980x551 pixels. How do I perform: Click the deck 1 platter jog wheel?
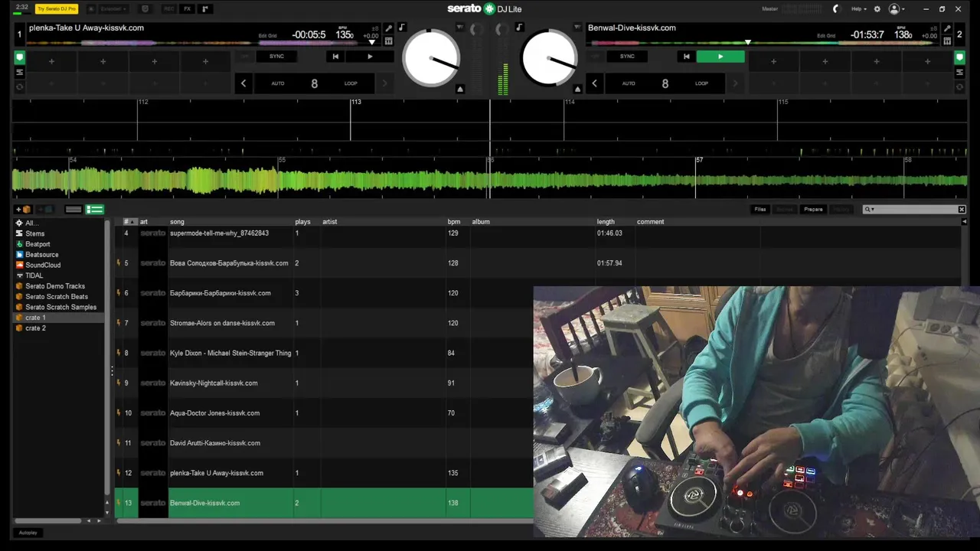(x=431, y=58)
